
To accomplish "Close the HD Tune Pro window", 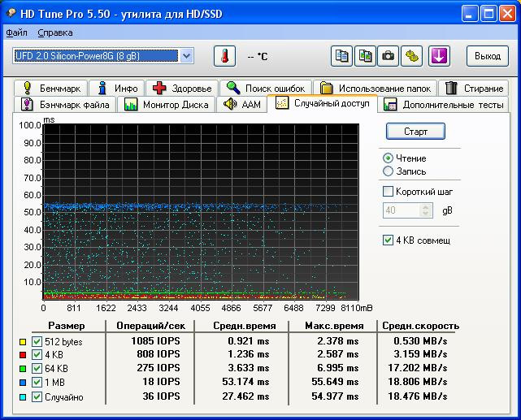I will [507, 14].
